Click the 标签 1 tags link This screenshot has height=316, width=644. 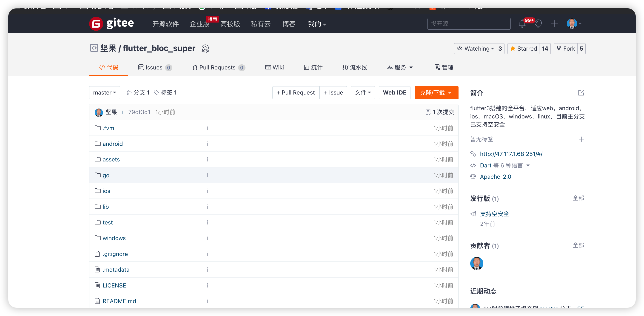[165, 93]
